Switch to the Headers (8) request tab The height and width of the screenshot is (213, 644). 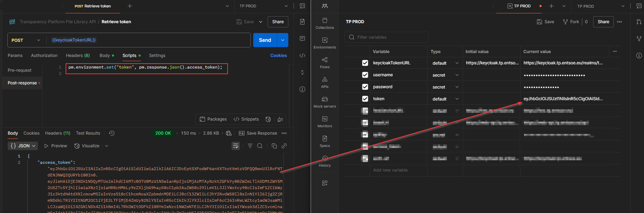(x=78, y=56)
